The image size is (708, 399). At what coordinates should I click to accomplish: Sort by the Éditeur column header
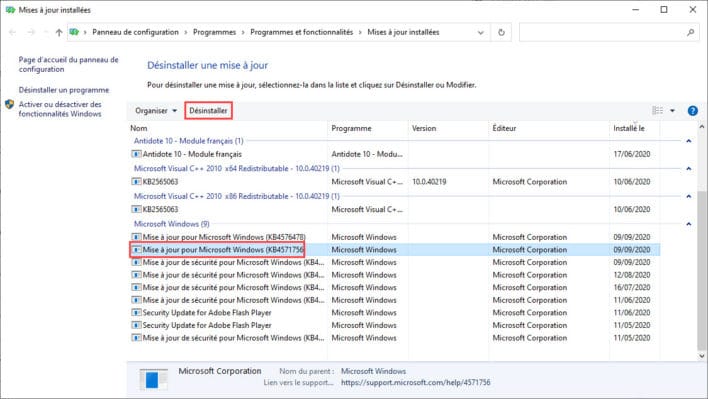[x=549, y=128]
